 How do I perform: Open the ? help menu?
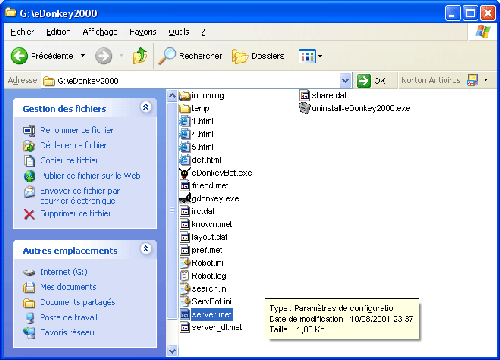tap(203, 32)
